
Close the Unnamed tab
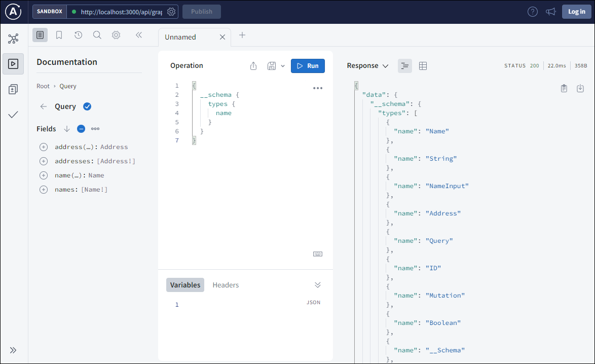tap(222, 37)
